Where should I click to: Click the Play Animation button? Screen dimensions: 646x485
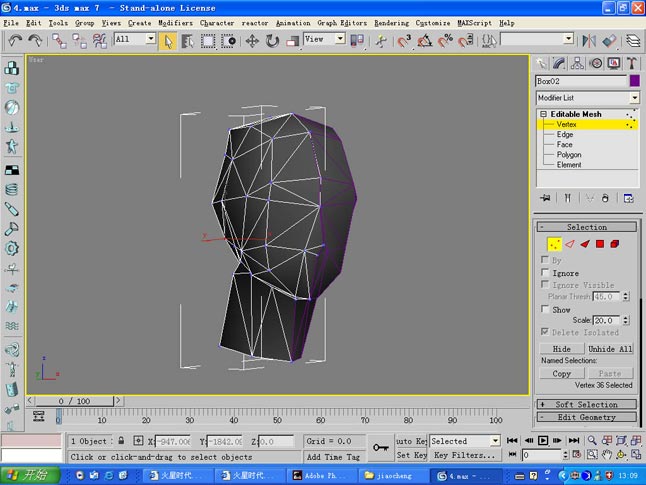point(543,440)
